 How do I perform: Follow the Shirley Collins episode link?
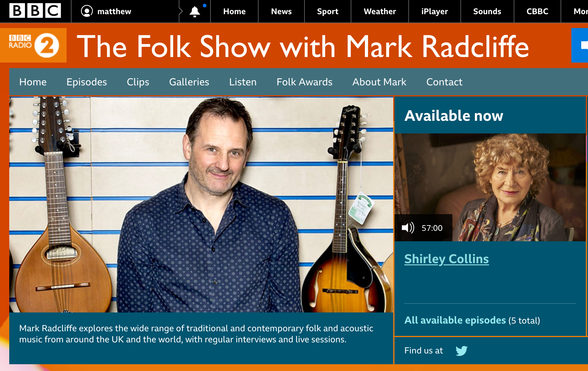pyautogui.click(x=447, y=259)
